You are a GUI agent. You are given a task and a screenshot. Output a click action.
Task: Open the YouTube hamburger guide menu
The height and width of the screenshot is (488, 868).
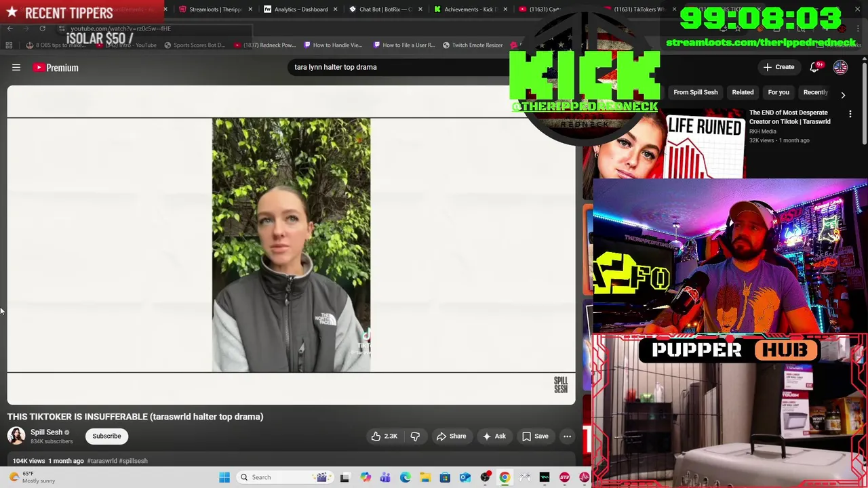click(16, 67)
